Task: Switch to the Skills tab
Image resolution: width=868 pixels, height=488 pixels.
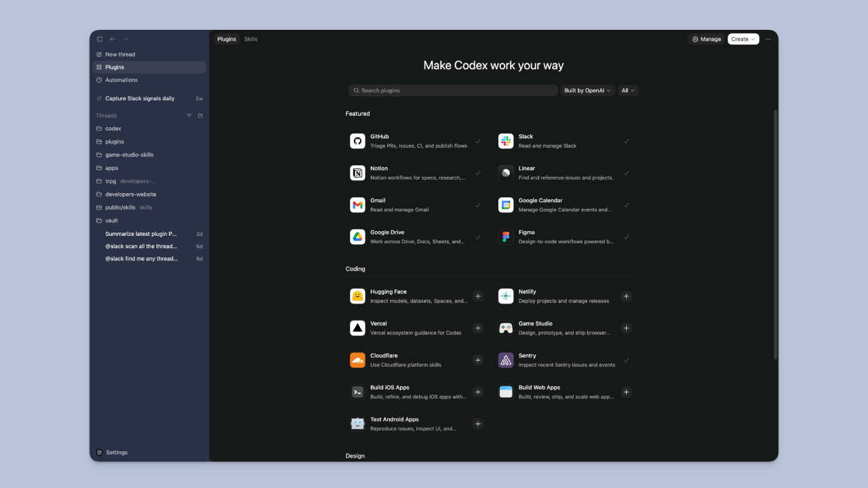Action: click(x=251, y=39)
